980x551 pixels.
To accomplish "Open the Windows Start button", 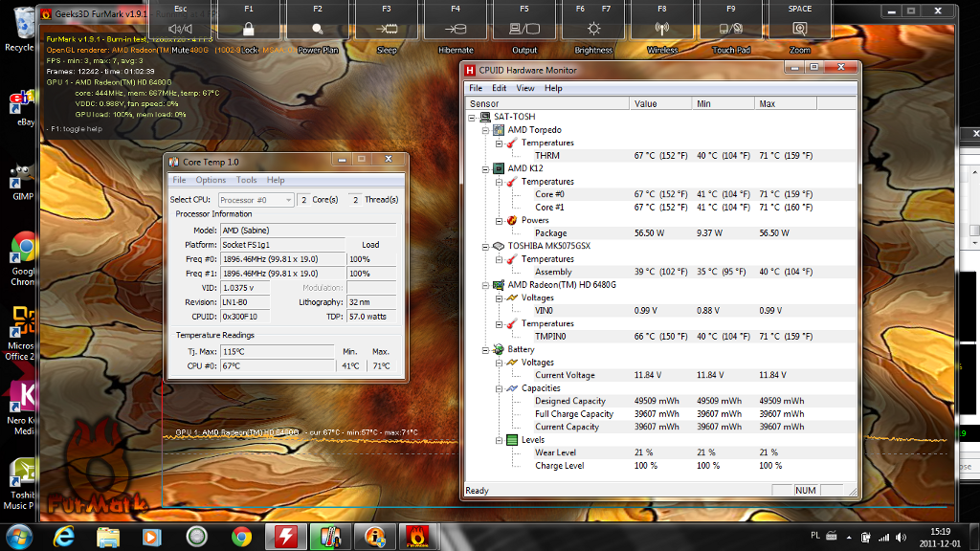I will (19, 537).
